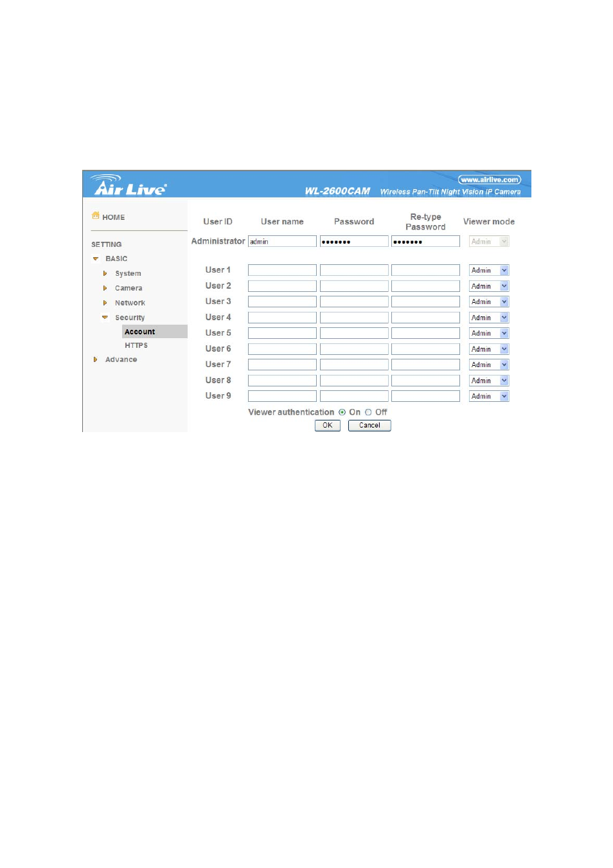Open the HOME page link
The width and height of the screenshot is (613, 868).
pos(114,217)
